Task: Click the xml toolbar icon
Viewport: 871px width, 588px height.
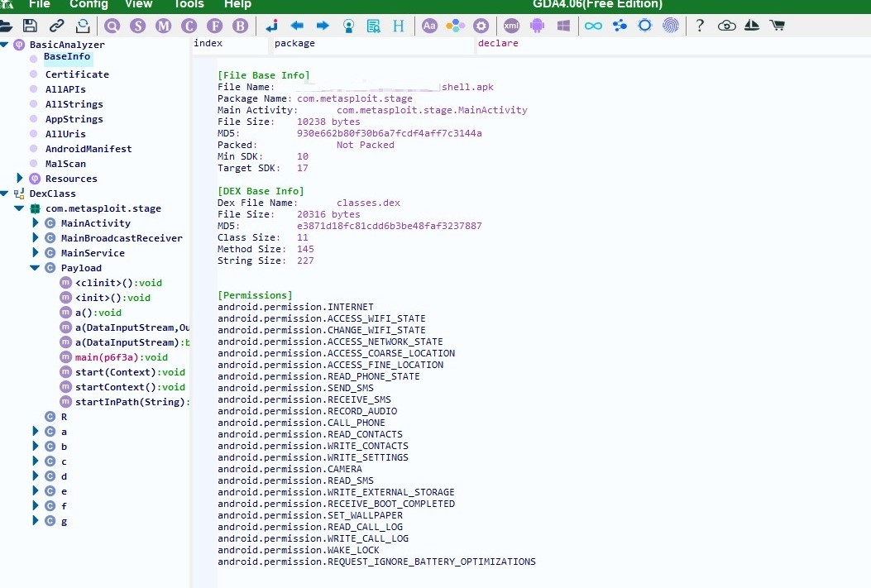Action: point(512,26)
